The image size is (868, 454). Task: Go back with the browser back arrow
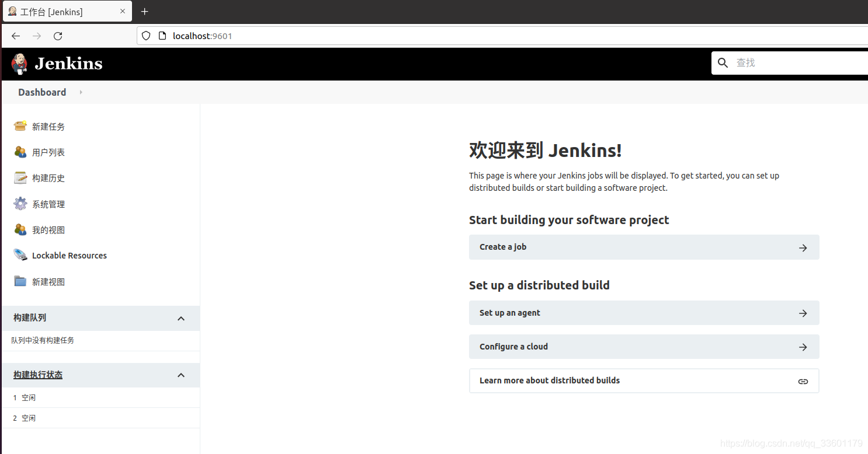pyautogui.click(x=16, y=36)
